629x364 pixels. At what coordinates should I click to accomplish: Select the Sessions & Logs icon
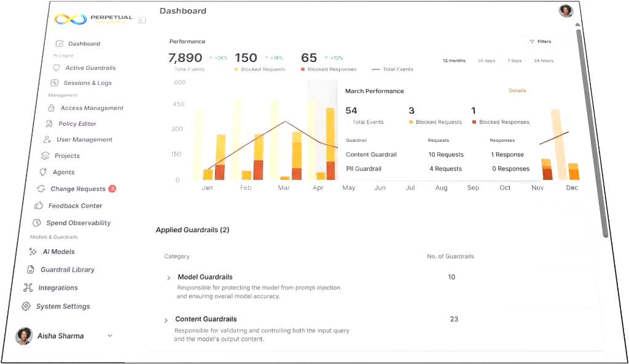pyautogui.click(x=57, y=83)
